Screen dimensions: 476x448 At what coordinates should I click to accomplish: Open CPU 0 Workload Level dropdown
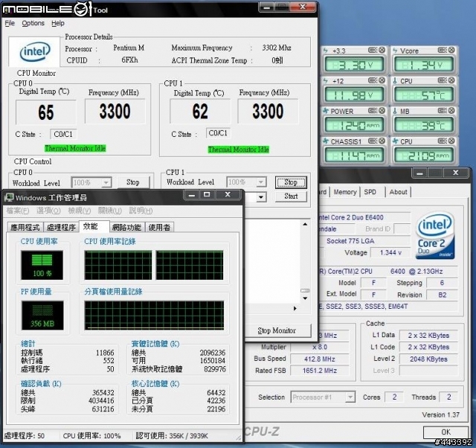(x=106, y=183)
